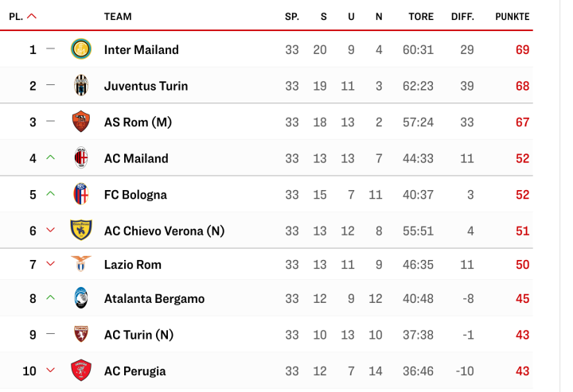Click Atalanta Bergamo's green up trend arrow
Screen dimensions: 573x392
(x=51, y=299)
